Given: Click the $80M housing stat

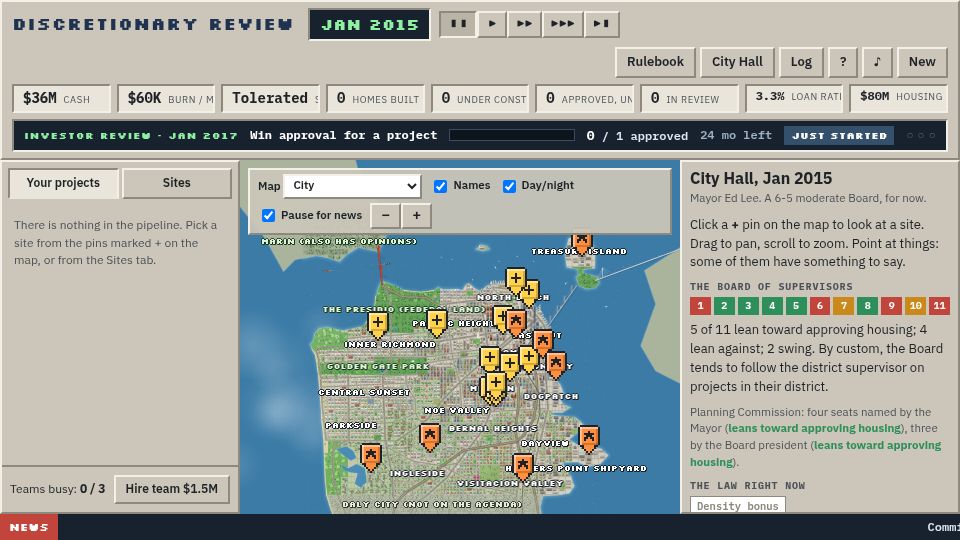Looking at the screenshot, I should click(x=899, y=99).
